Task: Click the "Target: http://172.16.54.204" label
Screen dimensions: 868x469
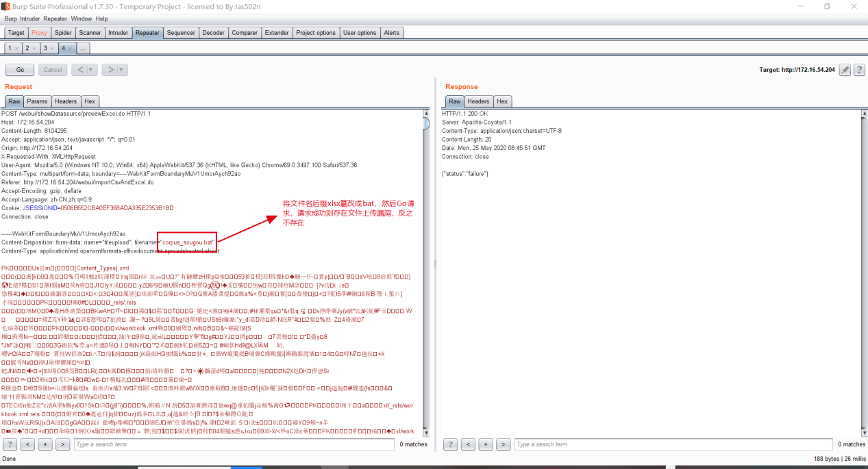Action: tap(797, 70)
